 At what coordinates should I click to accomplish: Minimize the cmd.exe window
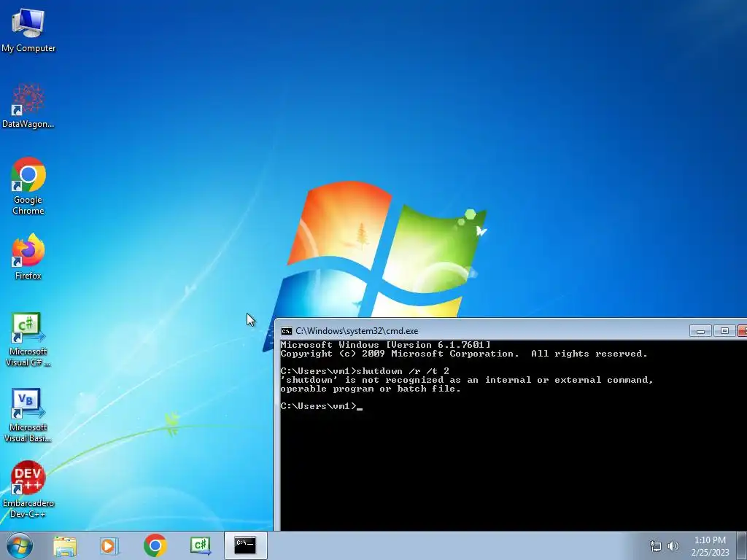(x=700, y=330)
